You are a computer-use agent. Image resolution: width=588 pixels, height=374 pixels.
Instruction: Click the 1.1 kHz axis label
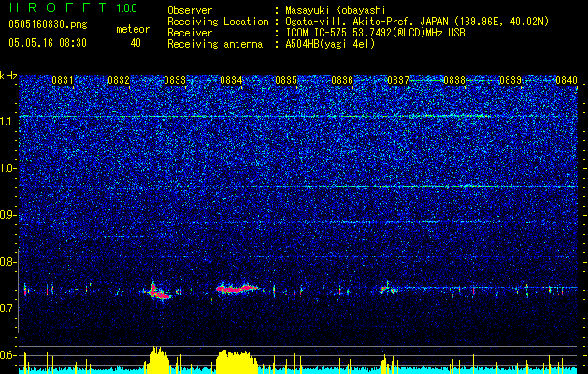pos(7,122)
